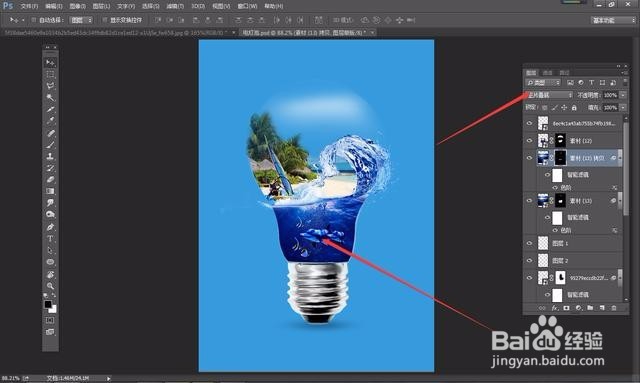The width and height of the screenshot is (640, 383).
Task: Link layers at panel bottom
Action: [542, 308]
